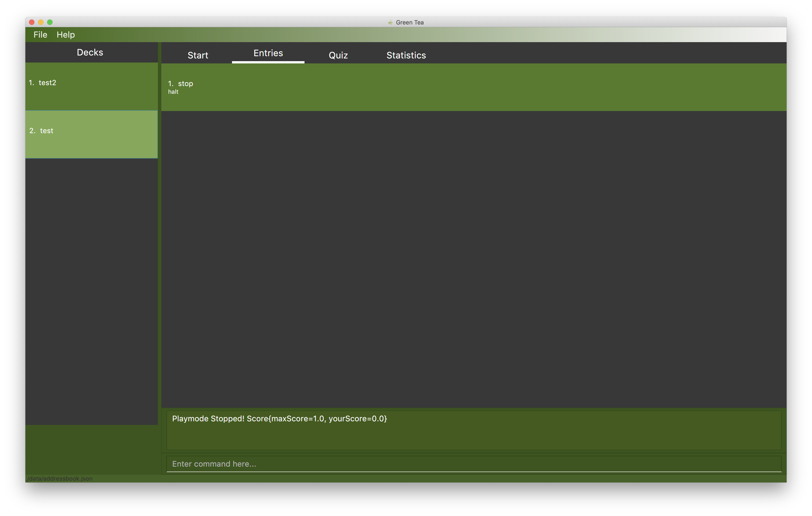The image size is (812, 516).
Task: Select the highlighted test deck
Action: click(x=91, y=134)
